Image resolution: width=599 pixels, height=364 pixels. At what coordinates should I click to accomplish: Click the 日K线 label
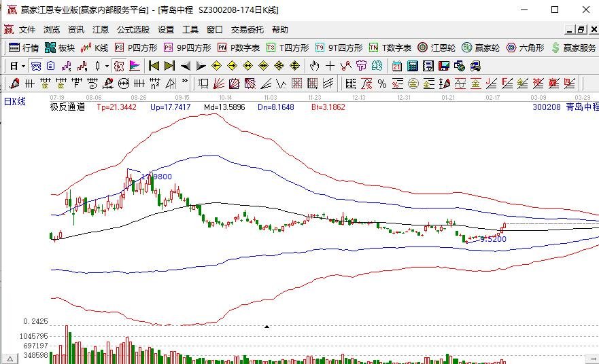(15, 101)
